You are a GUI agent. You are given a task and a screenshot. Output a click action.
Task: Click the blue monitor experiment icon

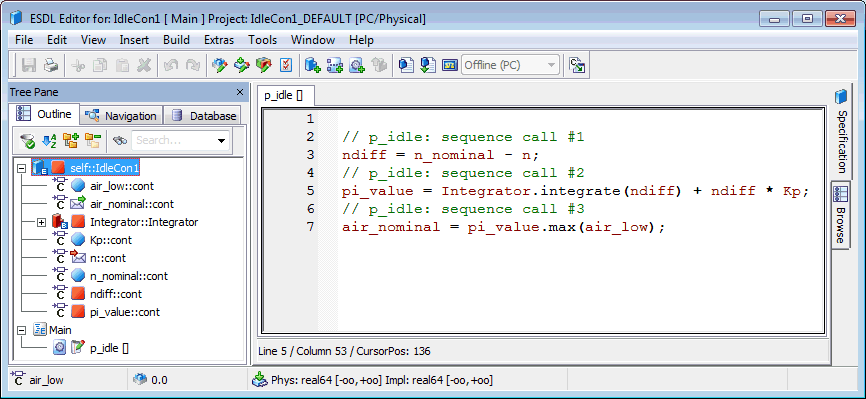[450, 65]
